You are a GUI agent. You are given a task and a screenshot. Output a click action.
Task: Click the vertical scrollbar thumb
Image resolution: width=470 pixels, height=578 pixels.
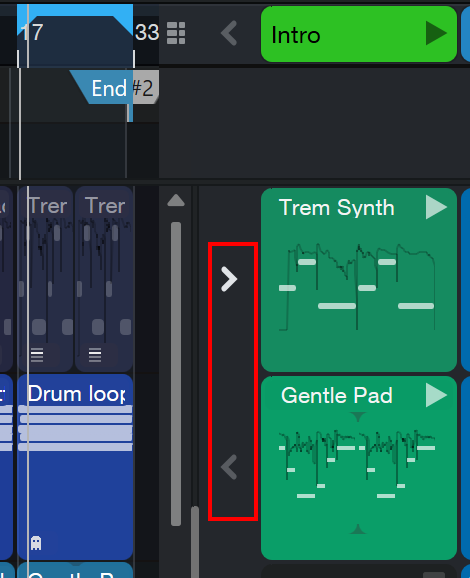point(176,373)
